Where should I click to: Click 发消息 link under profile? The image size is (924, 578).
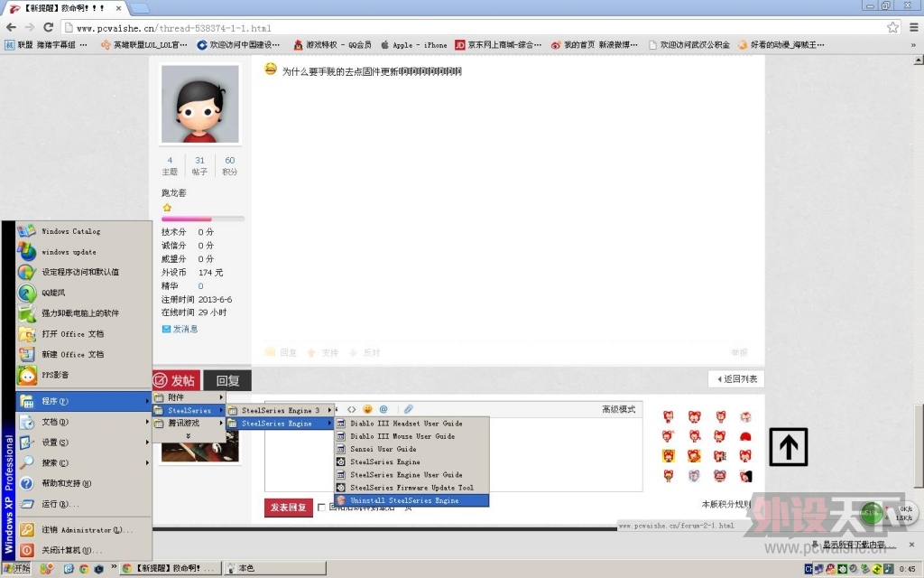tap(180, 329)
